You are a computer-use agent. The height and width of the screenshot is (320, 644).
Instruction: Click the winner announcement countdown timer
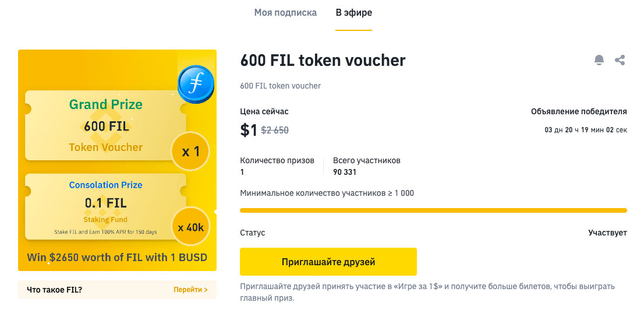586,130
